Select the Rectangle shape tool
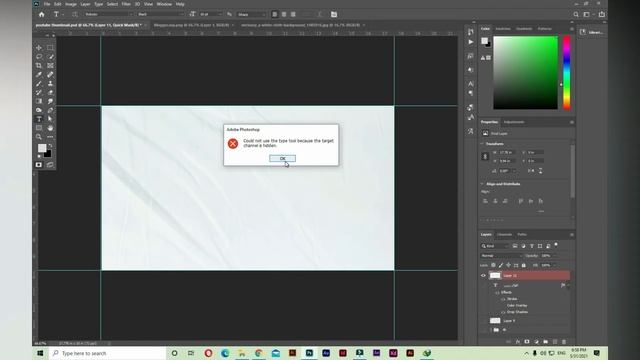The image size is (640, 360). 39,128
